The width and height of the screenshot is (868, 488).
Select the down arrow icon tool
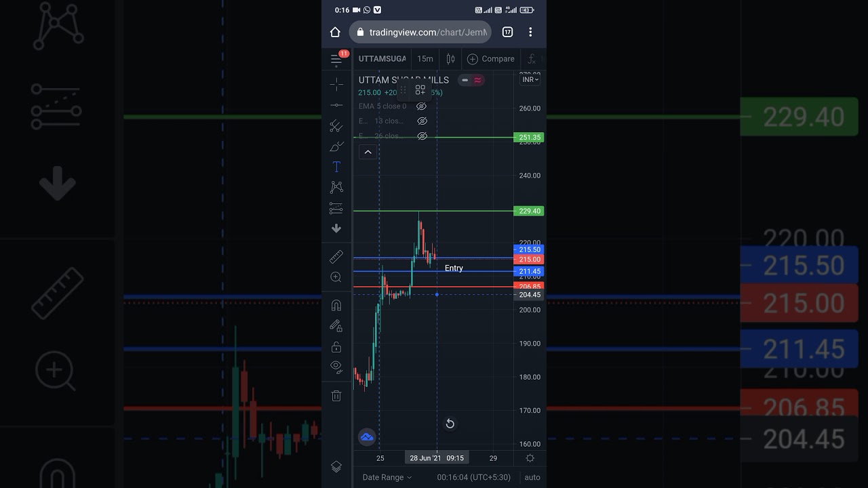click(336, 228)
